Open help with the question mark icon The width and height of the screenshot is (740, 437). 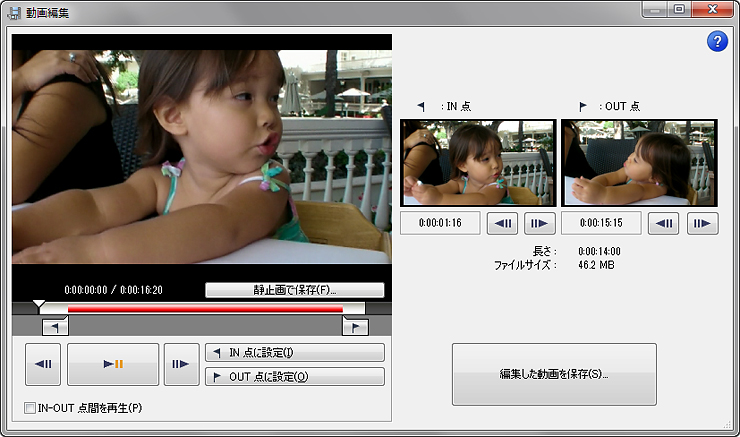coord(717,41)
